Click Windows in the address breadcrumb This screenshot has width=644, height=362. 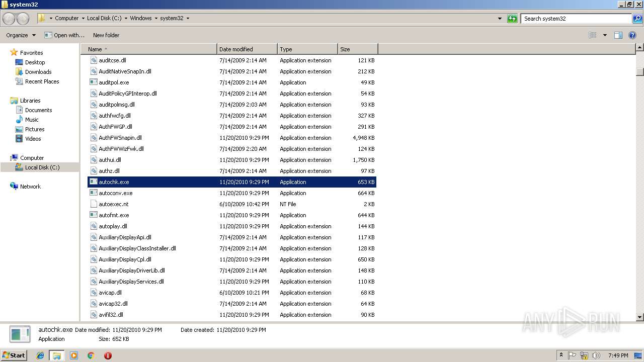coord(141,18)
